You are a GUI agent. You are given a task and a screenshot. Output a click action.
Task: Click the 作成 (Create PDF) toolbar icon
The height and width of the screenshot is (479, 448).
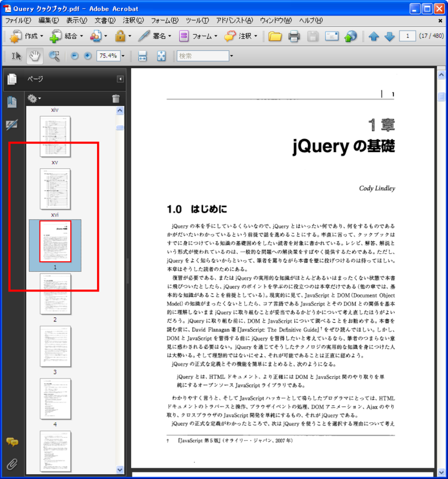pos(16,37)
